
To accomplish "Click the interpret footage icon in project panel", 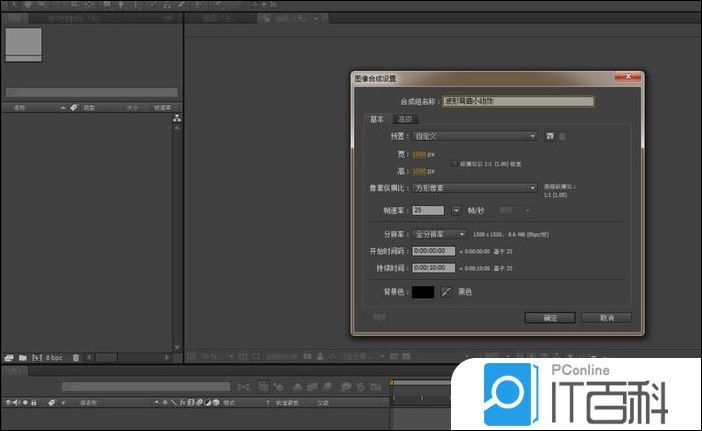I will click(8, 356).
